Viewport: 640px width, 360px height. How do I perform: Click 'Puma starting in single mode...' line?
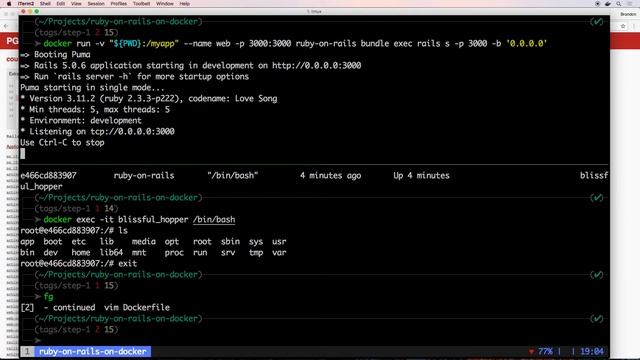92,88
